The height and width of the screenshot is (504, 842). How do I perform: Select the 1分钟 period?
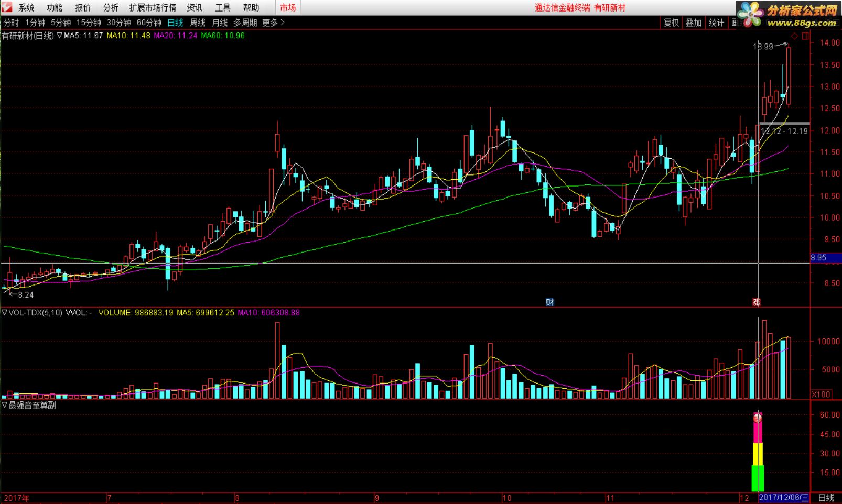pos(35,23)
